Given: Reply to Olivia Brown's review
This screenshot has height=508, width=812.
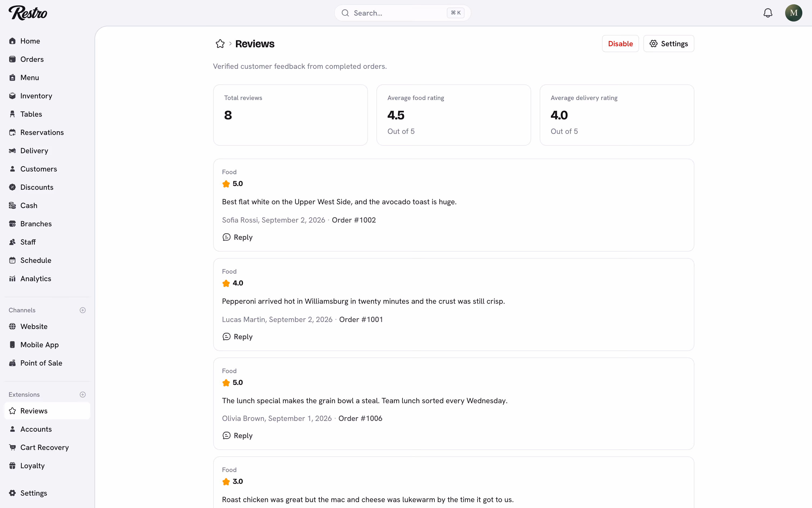Looking at the screenshot, I should 237,435.
